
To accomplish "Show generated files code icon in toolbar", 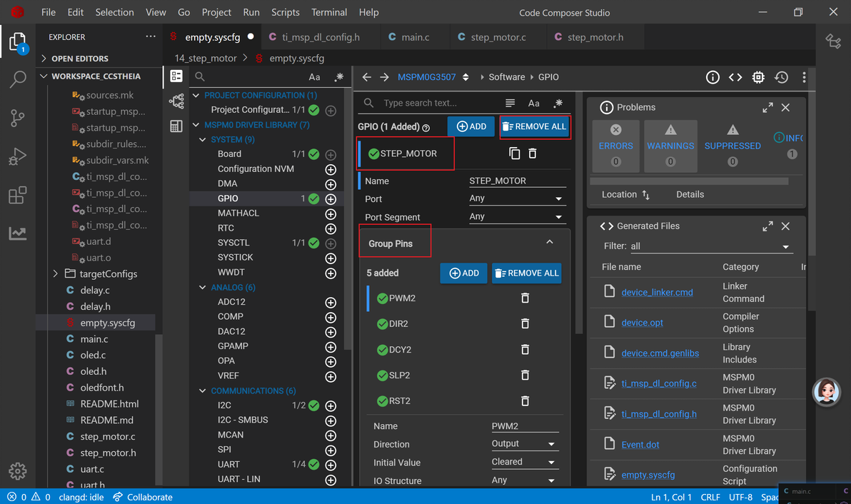I will (x=735, y=77).
